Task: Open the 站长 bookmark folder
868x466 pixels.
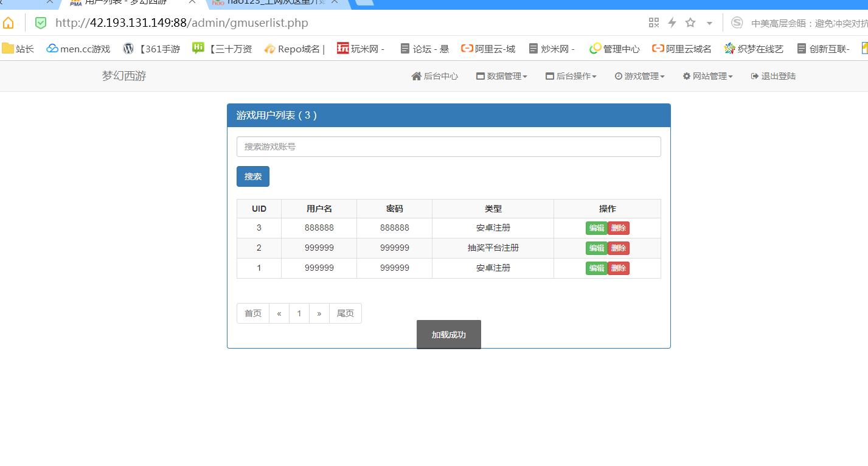Action: point(18,49)
